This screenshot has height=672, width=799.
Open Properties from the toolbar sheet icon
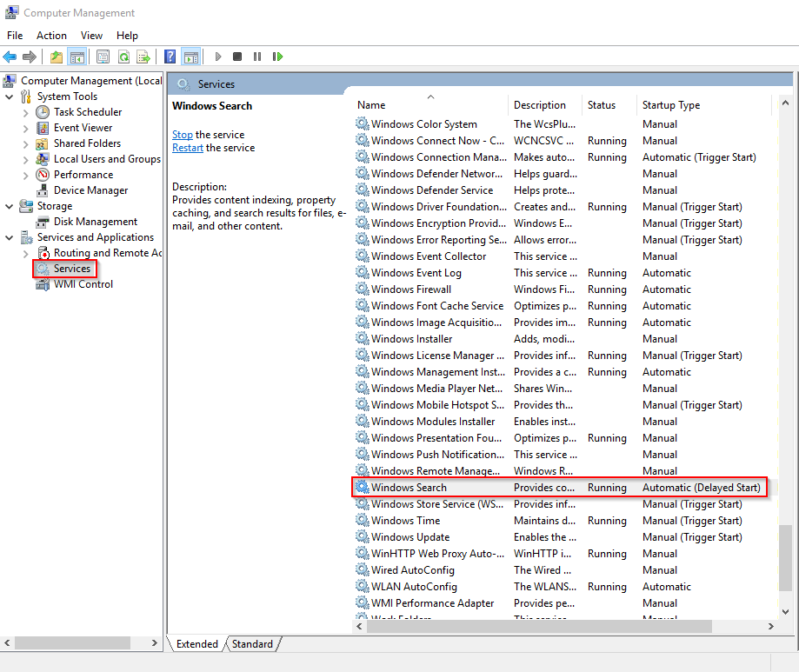pos(103,57)
